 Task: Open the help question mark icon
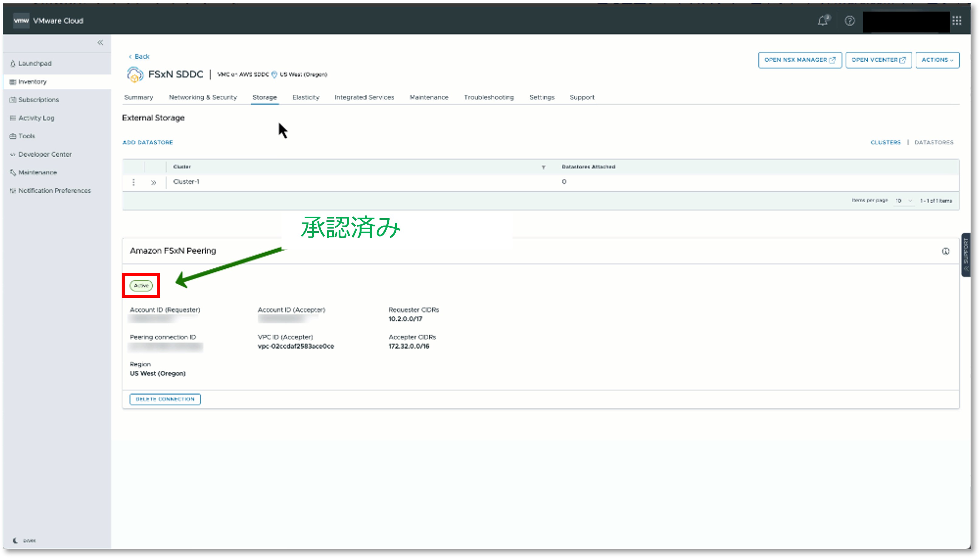[849, 21]
